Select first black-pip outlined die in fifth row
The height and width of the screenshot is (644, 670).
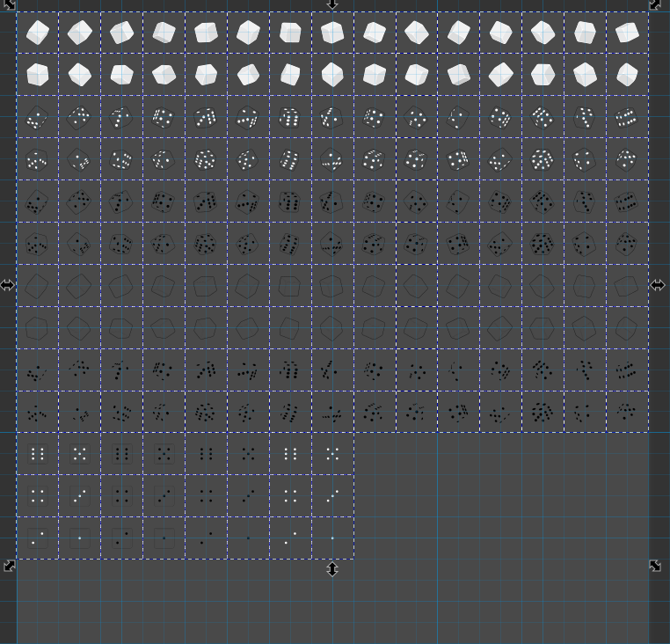(x=38, y=201)
